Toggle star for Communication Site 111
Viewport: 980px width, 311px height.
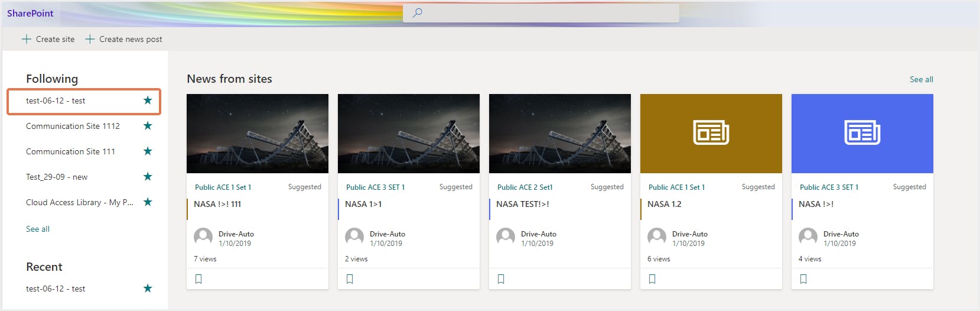(x=148, y=151)
